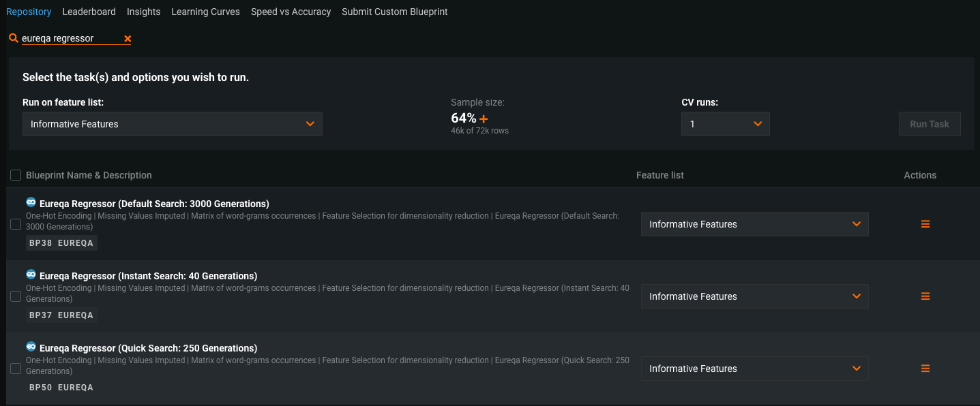Switch to the Leaderboard tab

pos(89,12)
